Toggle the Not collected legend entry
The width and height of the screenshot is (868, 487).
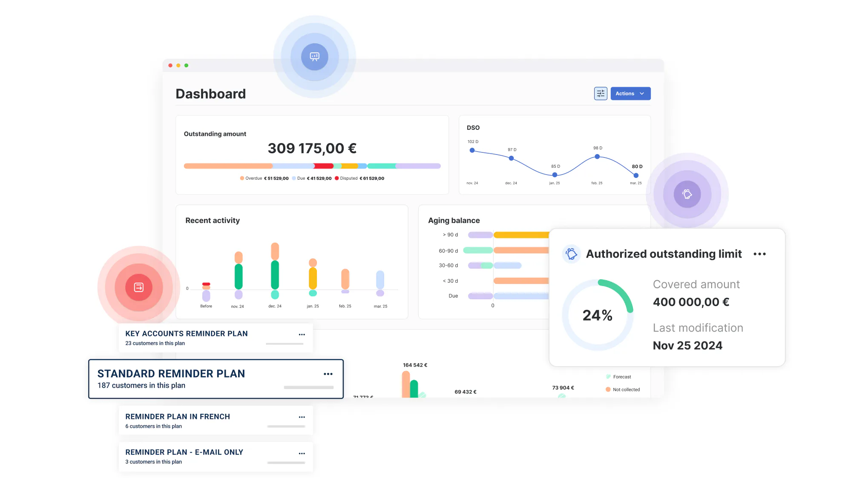click(x=623, y=389)
